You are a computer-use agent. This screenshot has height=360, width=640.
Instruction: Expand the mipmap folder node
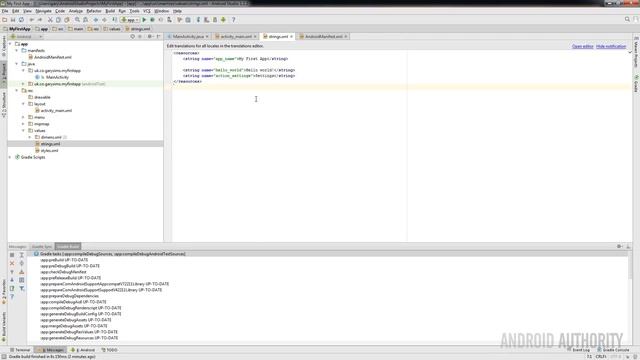click(23, 124)
